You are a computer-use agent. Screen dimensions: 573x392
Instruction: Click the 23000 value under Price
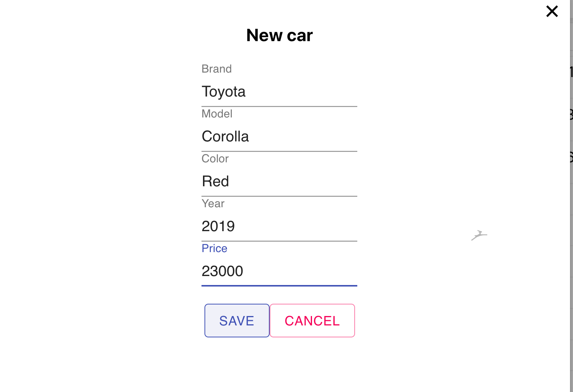coord(222,271)
